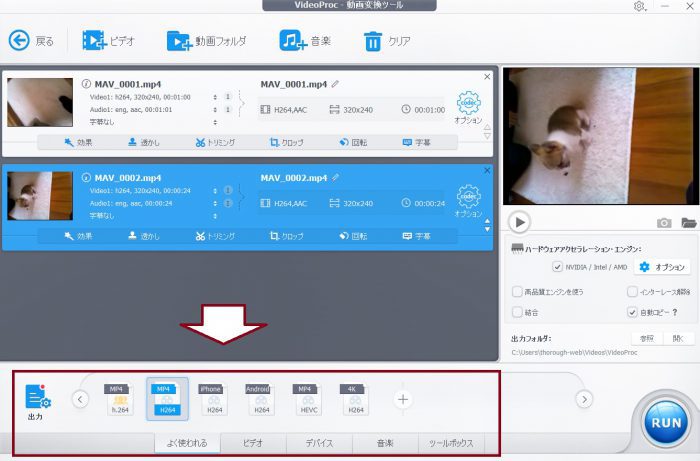Open codec オプション for MAV_0002.mp4
The width and height of the screenshot is (700, 461).
[x=468, y=201]
